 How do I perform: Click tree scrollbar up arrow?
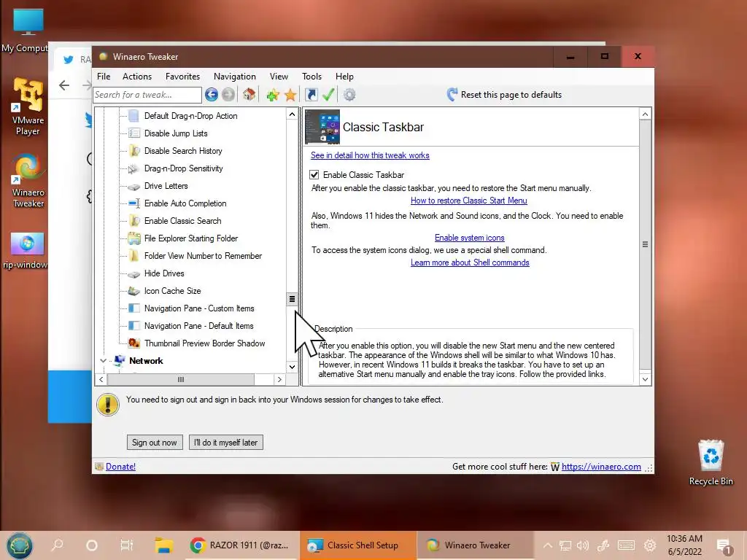click(292, 114)
